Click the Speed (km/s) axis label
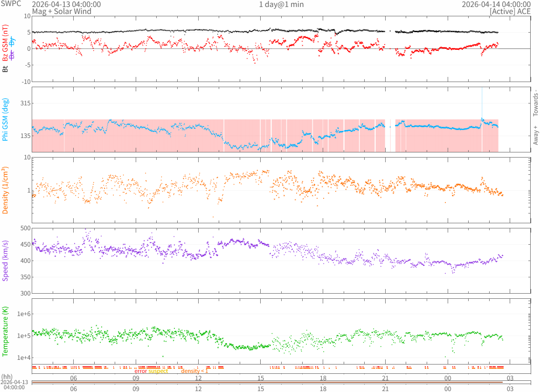The width and height of the screenshot is (540, 392). pos(5,261)
